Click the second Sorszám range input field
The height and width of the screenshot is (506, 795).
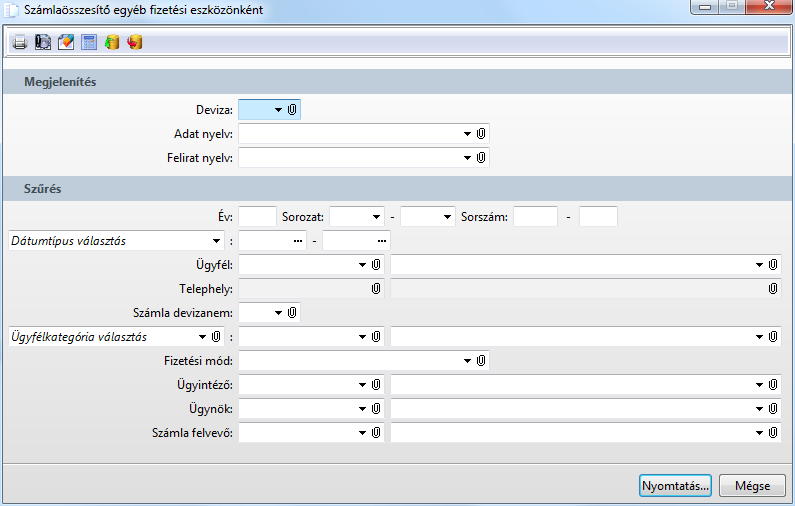tap(598, 216)
